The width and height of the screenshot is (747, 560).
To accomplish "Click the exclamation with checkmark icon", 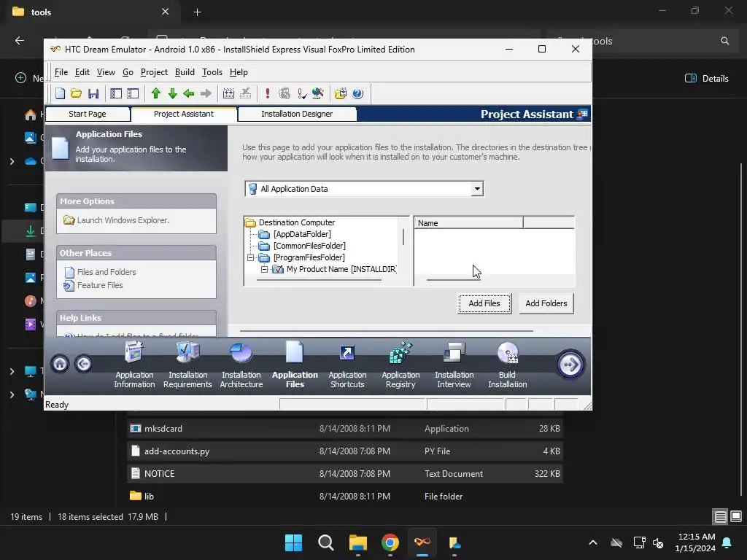I will 301,93.
